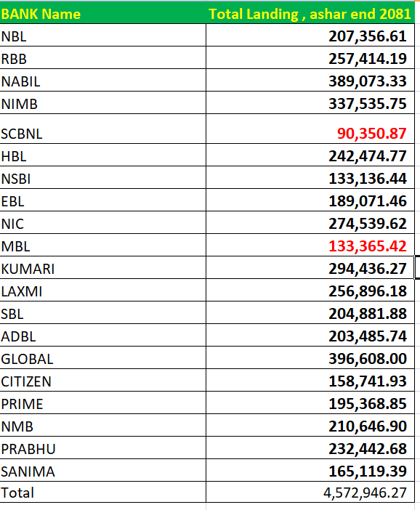Select the BANK Name header cell
The image size is (420, 510).
coord(102,13)
